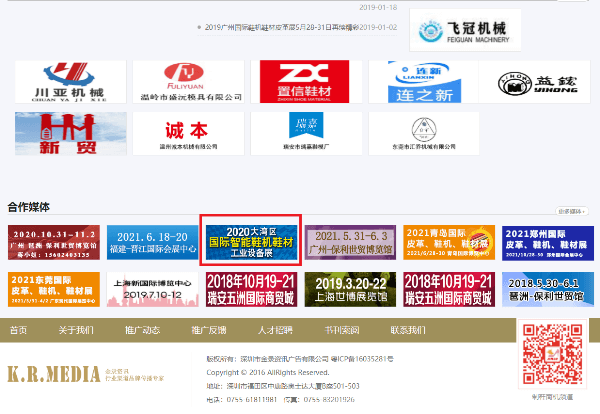Click the red 诚本 company logo
600x414 pixels.
(188, 134)
